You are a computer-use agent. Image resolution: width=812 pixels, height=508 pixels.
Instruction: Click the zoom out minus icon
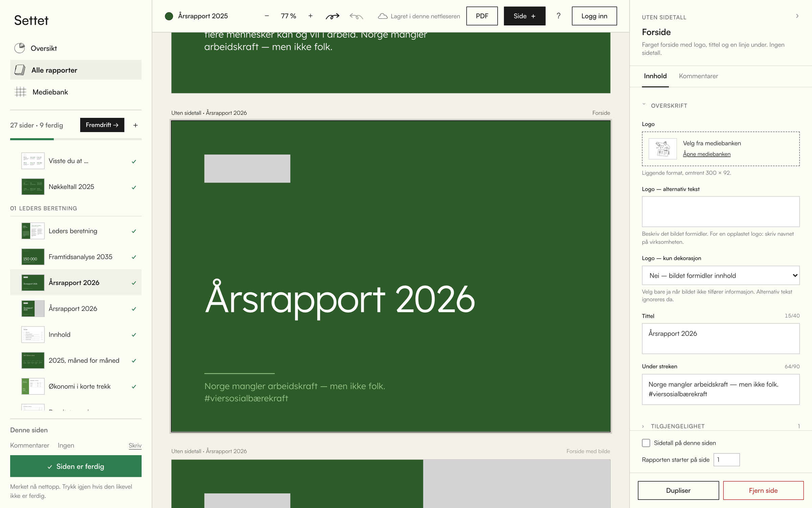tap(267, 16)
